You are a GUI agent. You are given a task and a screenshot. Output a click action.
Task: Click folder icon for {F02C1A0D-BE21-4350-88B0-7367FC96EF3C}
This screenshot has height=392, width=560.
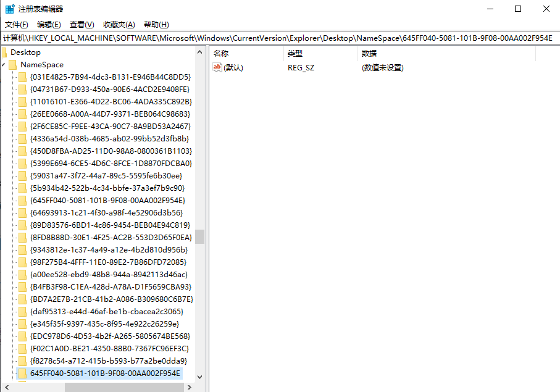point(22,349)
